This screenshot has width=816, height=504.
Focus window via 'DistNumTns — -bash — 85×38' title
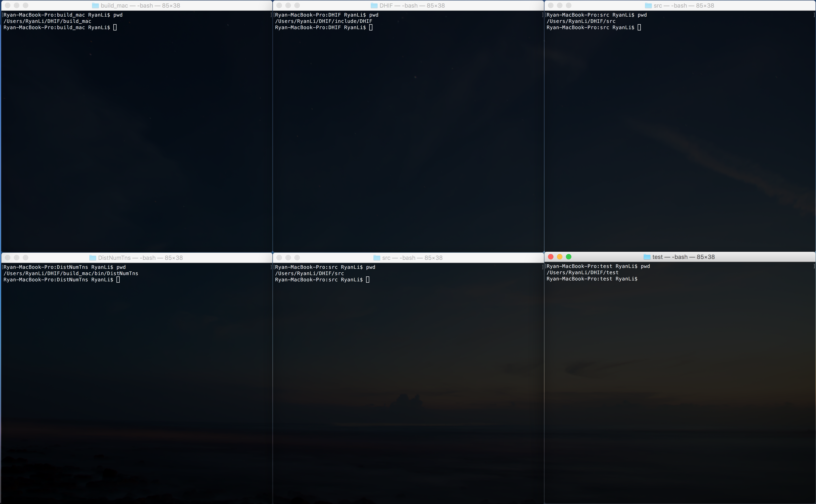click(x=140, y=258)
